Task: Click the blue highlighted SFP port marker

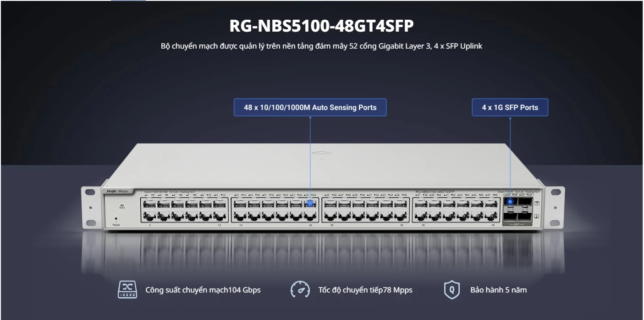Action: [510, 202]
